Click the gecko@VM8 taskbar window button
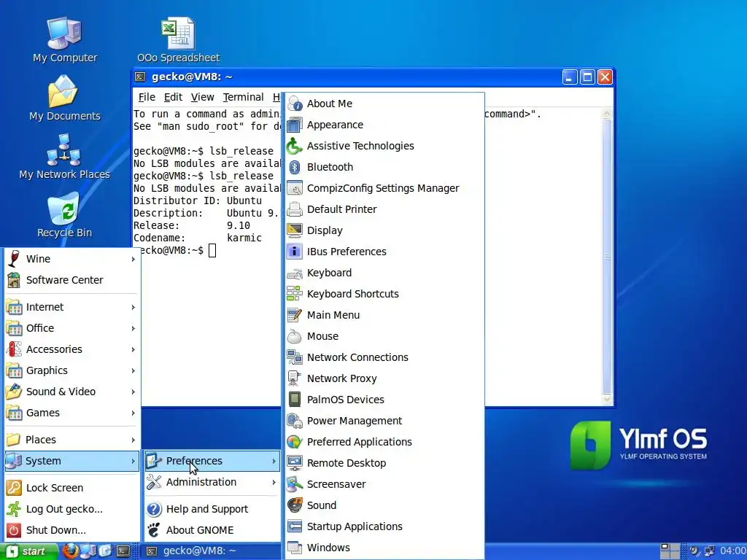 [212, 551]
